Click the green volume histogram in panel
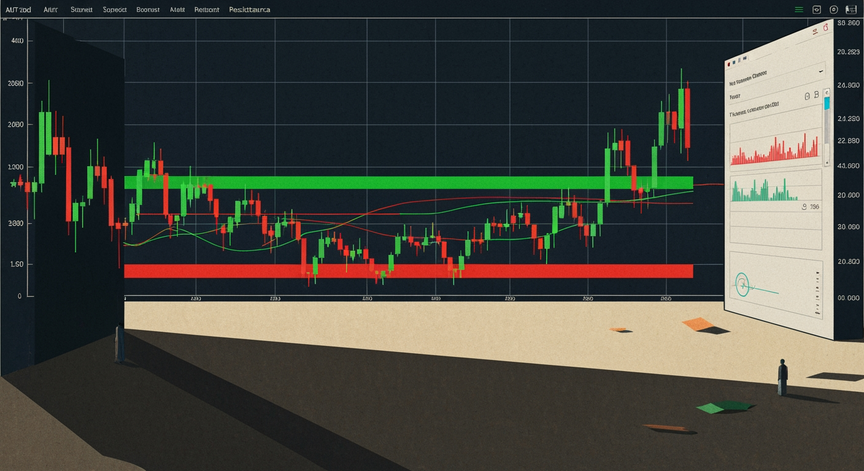This screenshot has width=864, height=471. pyautogui.click(x=764, y=191)
